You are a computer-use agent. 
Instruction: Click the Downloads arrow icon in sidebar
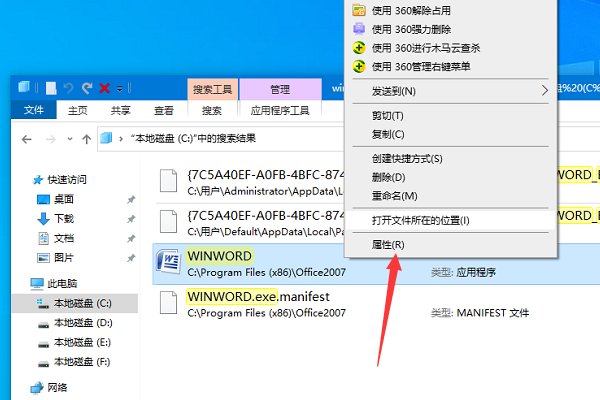(44, 219)
